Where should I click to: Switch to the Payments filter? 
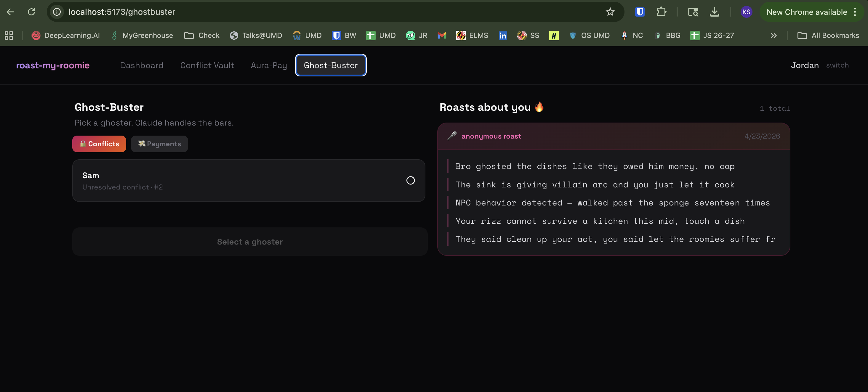pyautogui.click(x=159, y=144)
